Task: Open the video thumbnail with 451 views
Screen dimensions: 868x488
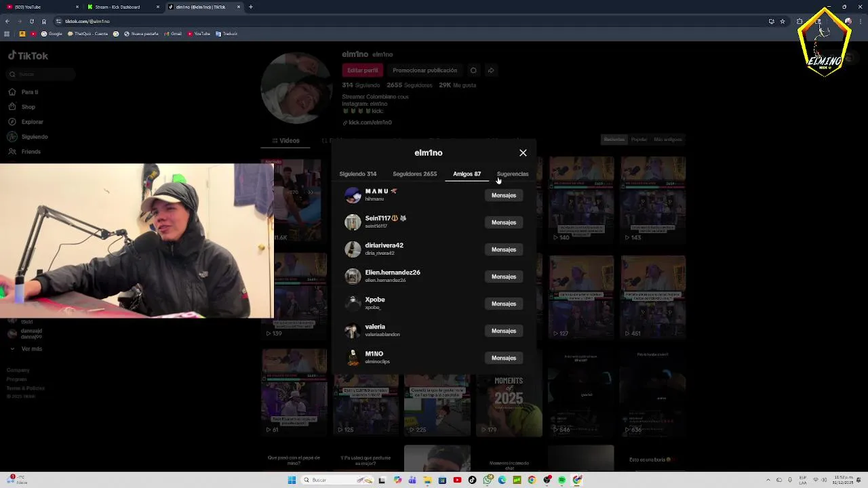Action: point(653,297)
